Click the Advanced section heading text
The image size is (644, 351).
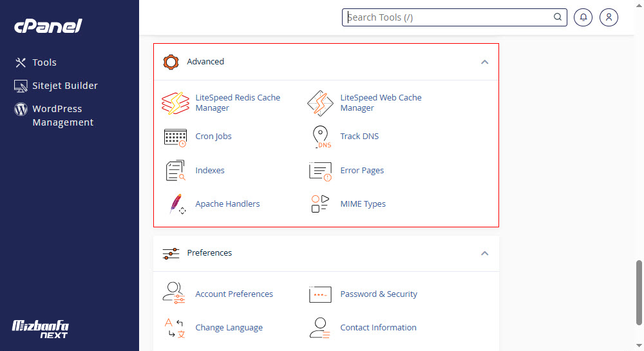click(205, 62)
